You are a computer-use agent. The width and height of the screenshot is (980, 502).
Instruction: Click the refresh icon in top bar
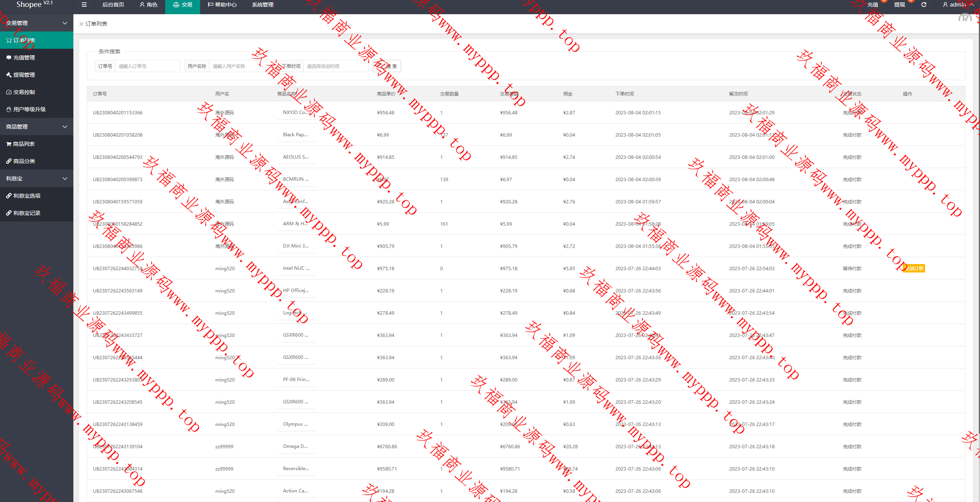924,5
